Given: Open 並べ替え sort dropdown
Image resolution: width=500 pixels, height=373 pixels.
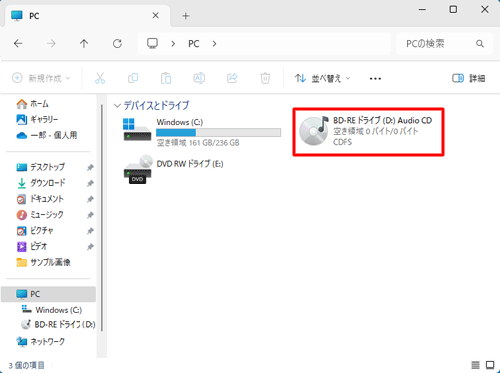Looking at the screenshot, I should [x=322, y=78].
